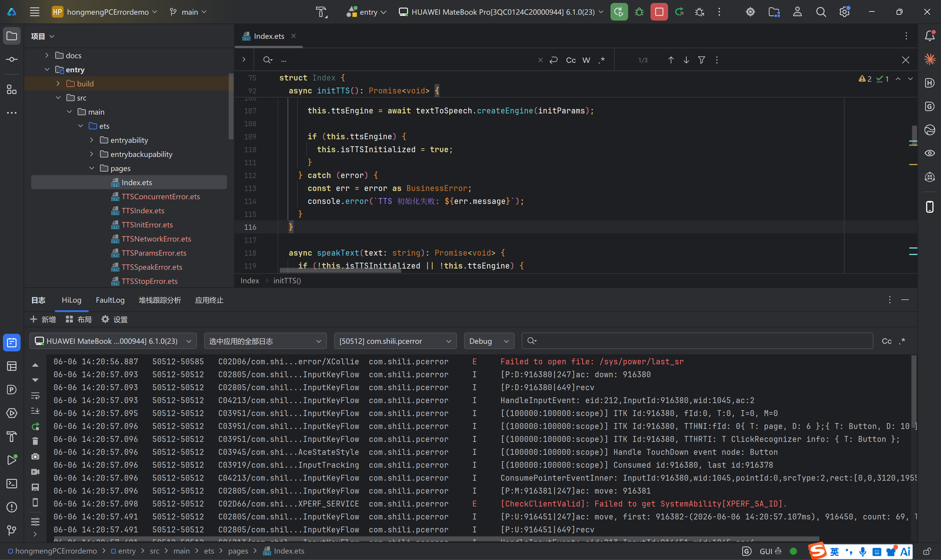The image size is (941, 560).
Task: Open the main branch dropdown
Action: click(188, 12)
